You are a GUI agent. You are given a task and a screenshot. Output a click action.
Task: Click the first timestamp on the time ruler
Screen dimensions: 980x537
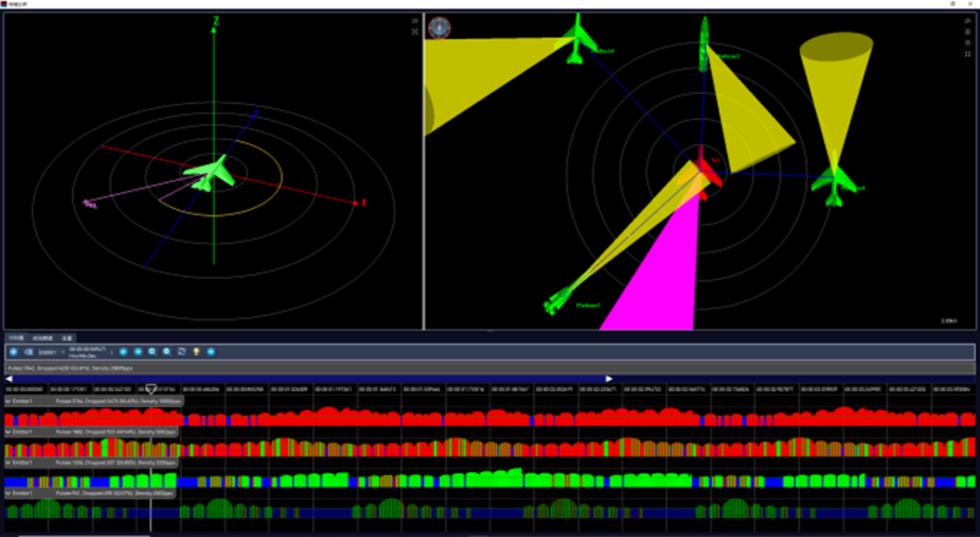pyautogui.click(x=24, y=389)
